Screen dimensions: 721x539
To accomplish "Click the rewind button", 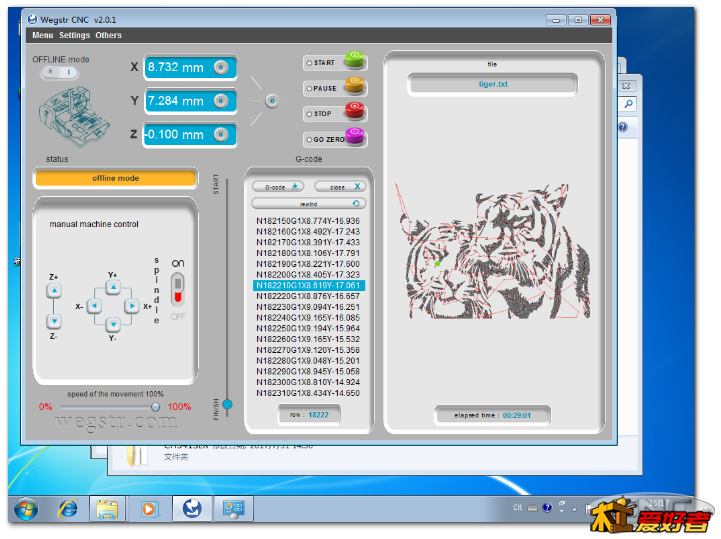I will (x=309, y=203).
